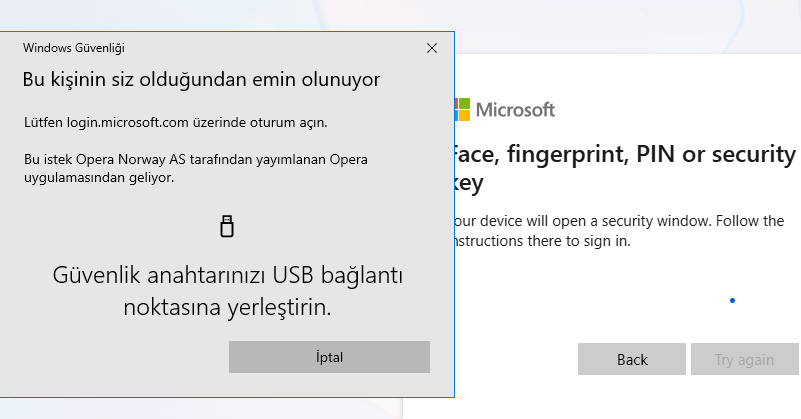Click the Güvenlik anahtarınızı USB bağlantı line
This screenshot has height=419, width=801.
227,275
